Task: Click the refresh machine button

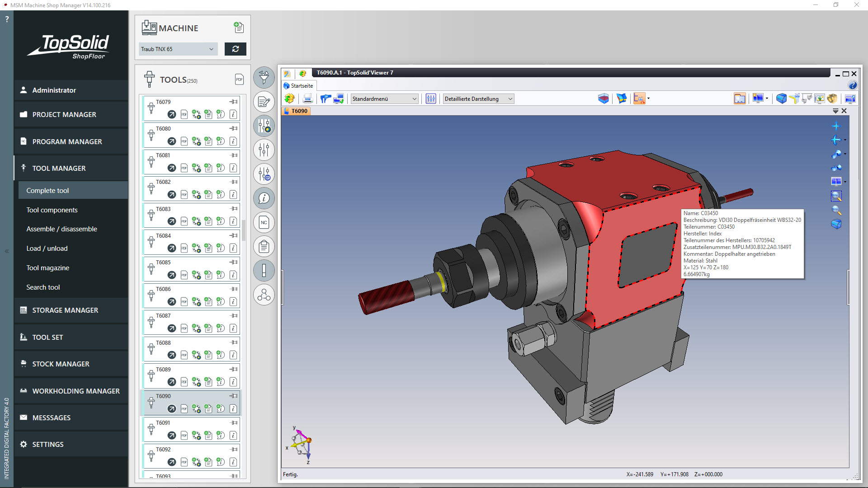Action: [x=235, y=49]
